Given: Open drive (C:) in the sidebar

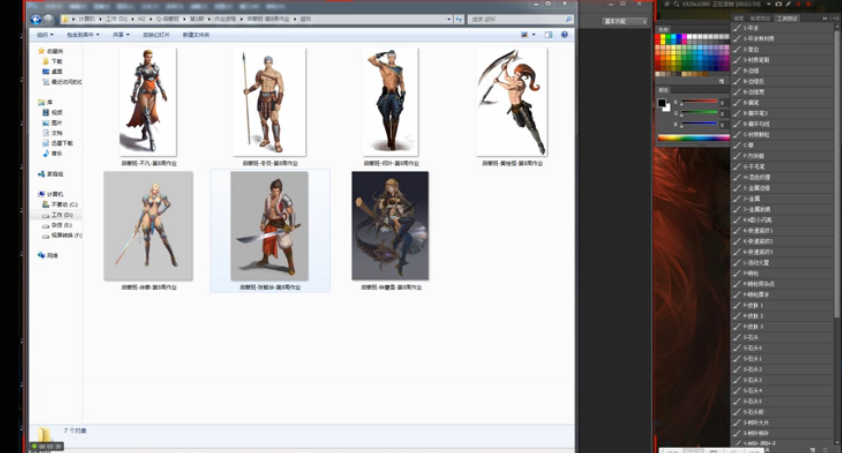Looking at the screenshot, I should pyautogui.click(x=60, y=205).
